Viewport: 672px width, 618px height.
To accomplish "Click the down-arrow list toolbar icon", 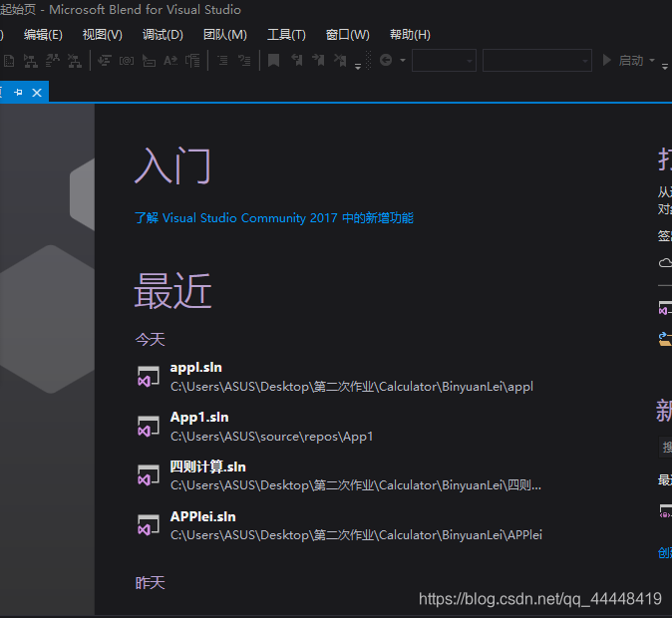I will point(104,61).
